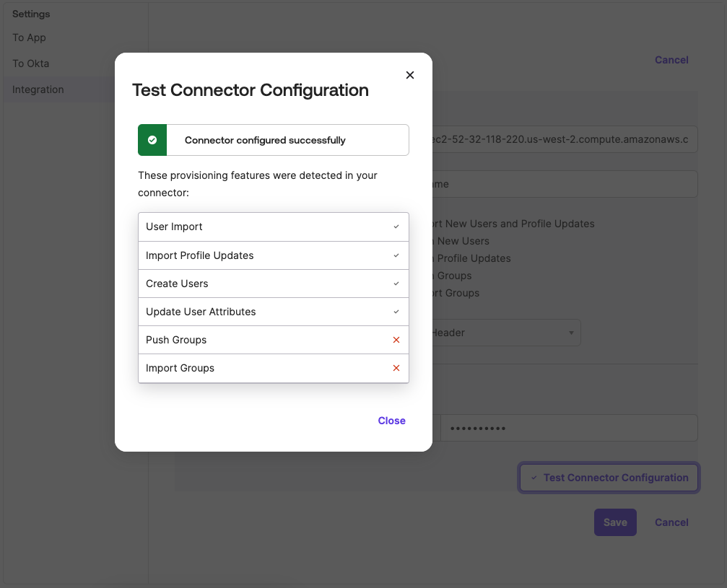Image resolution: width=727 pixels, height=588 pixels.
Task: Click the Close link in the dialog
Action: coord(391,421)
